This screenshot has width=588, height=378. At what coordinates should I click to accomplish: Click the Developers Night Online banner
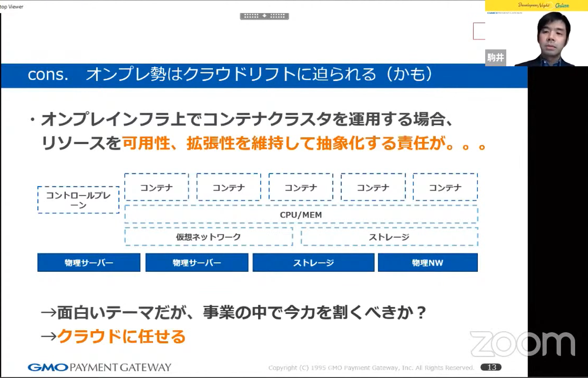(536, 5)
